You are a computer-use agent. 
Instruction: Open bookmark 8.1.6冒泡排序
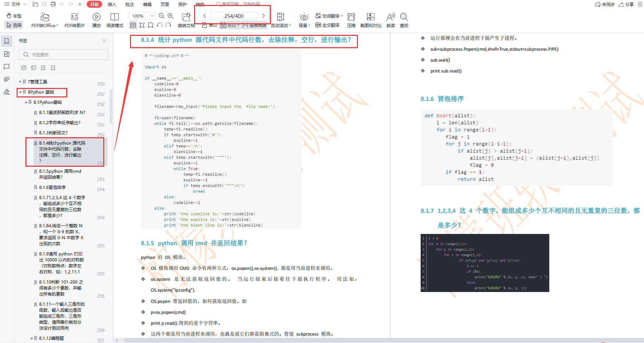point(52,187)
